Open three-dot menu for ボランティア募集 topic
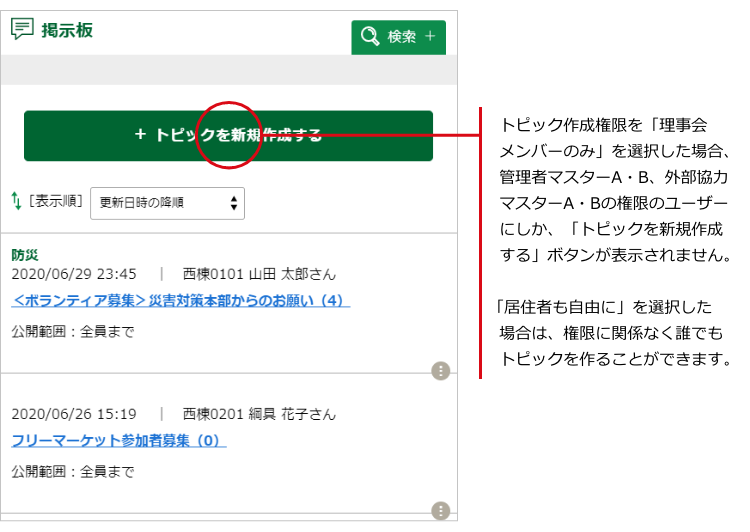The height and width of the screenshot is (532, 750). (440, 371)
